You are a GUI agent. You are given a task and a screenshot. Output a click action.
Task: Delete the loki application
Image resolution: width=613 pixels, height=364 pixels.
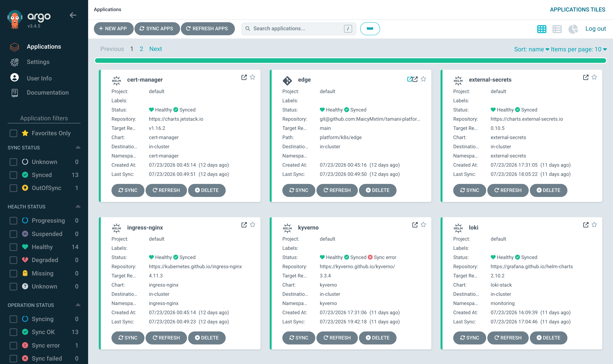pyautogui.click(x=548, y=338)
